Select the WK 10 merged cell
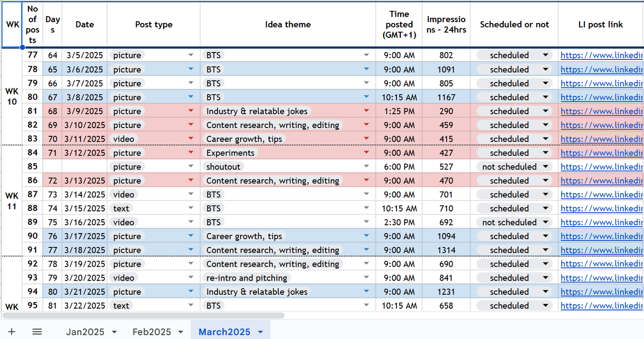Screen dimensions: 644x339 coord(12,97)
